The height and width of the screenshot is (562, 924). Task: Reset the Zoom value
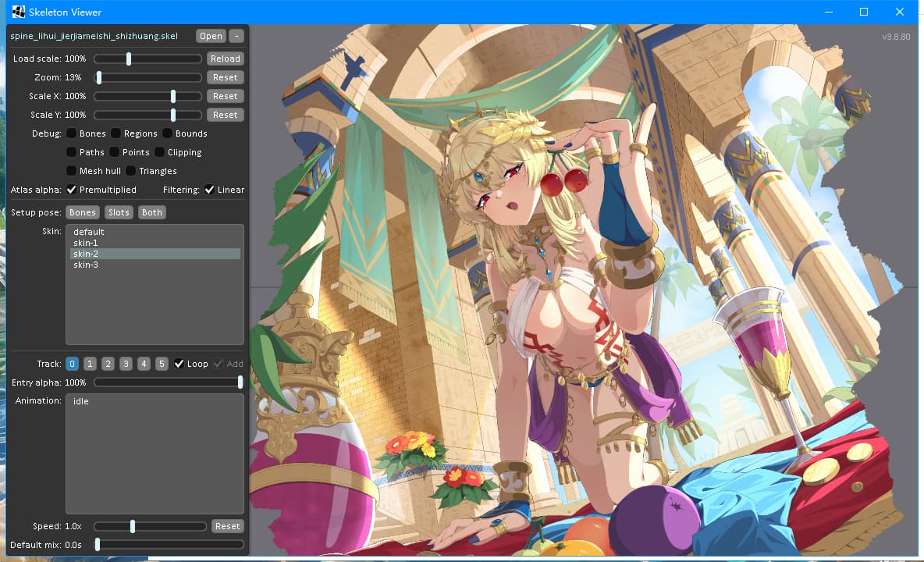(225, 77)
